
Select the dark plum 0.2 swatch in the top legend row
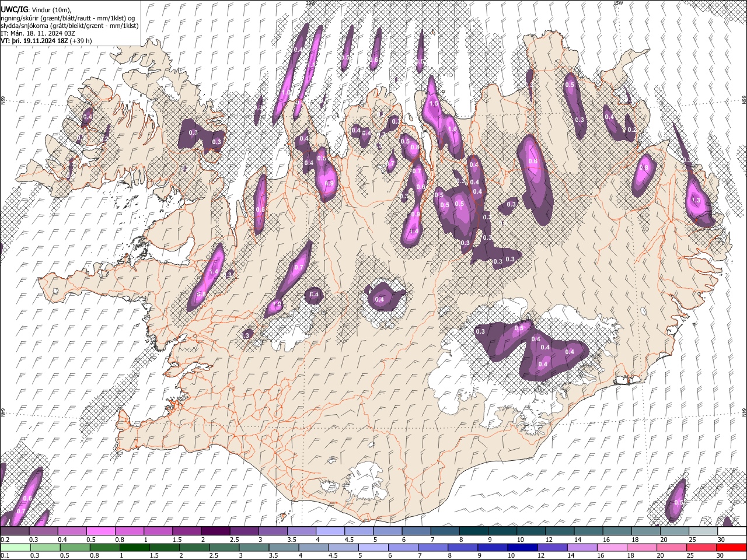pyautogui.click(x=15, y=531)
